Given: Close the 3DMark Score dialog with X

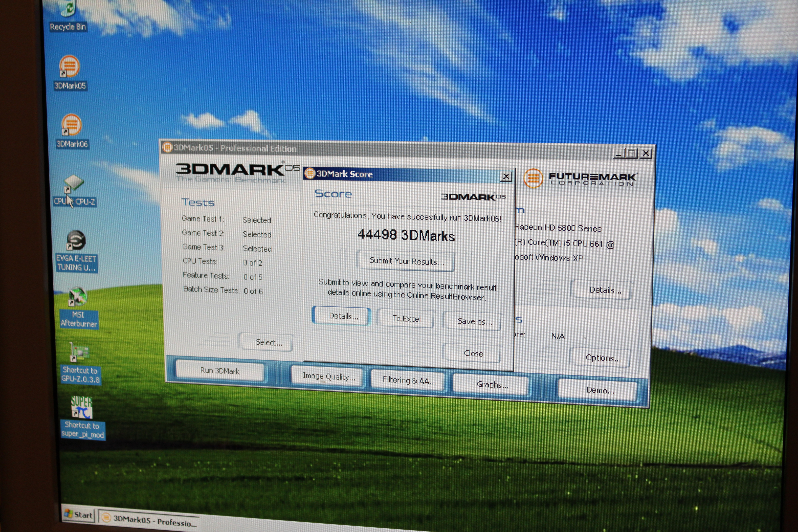Looking at the screenshot, I should click(506, 176).
